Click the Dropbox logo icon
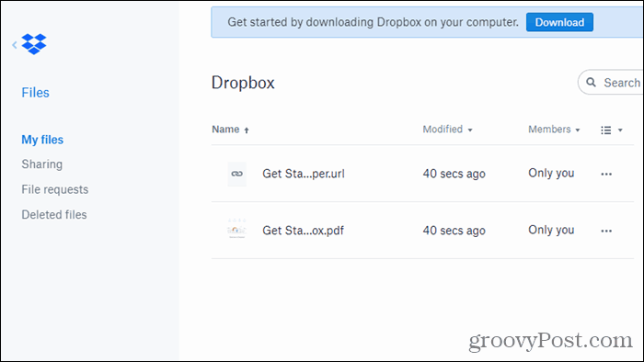Screen dimensions: 644x362 pyautogui.click(x=34, y=44)
